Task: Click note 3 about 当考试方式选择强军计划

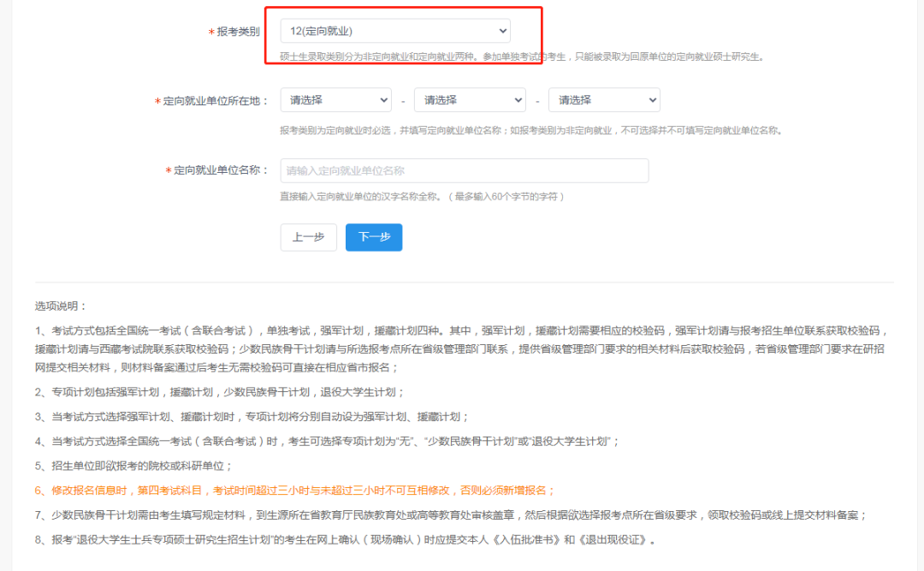Action: 252,416
